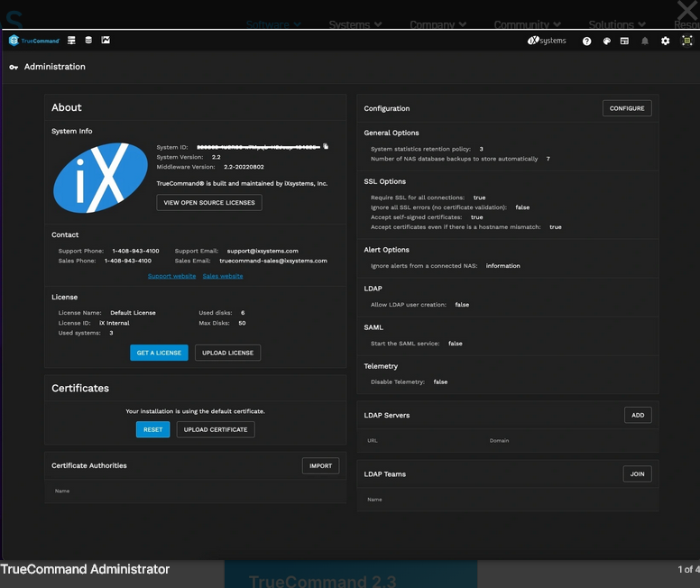Click the Name column header under LDAP Teams
This screenshot has width=700, height=588.
click(x=374, y=500)
